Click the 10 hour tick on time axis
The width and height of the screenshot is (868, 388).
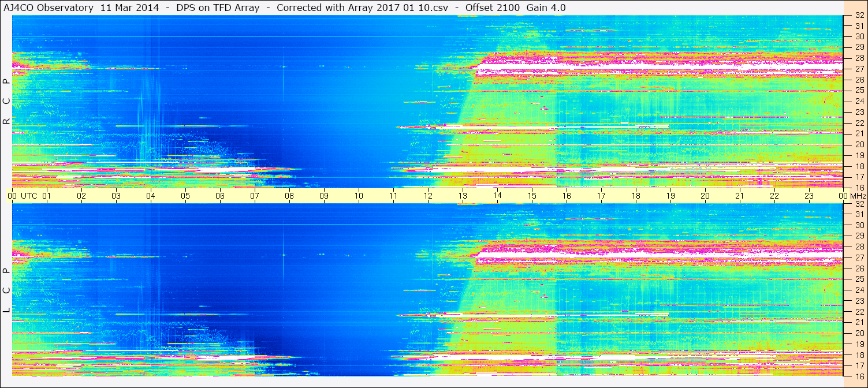coord(359,196)
